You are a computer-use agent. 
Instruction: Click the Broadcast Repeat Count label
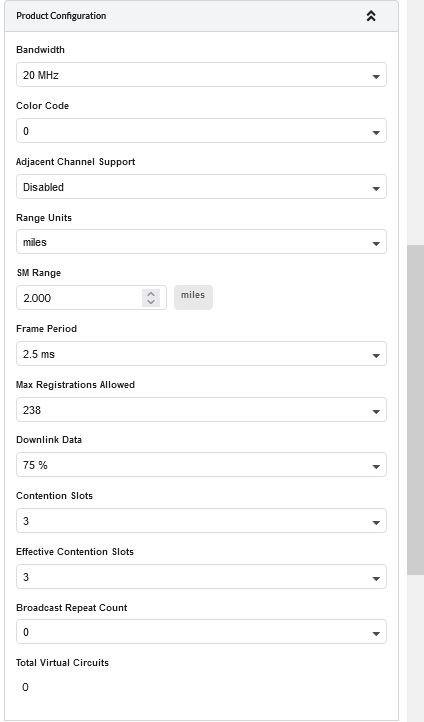tap(71, 607)
